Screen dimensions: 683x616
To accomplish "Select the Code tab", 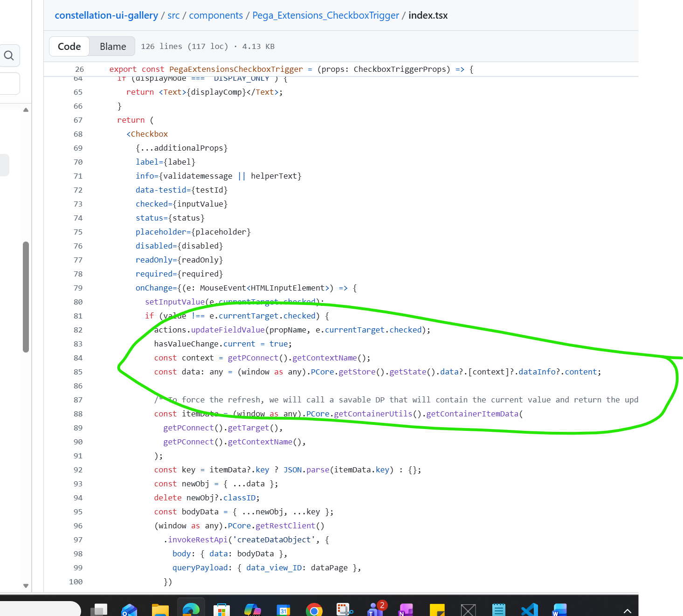I will click(69, 46).
